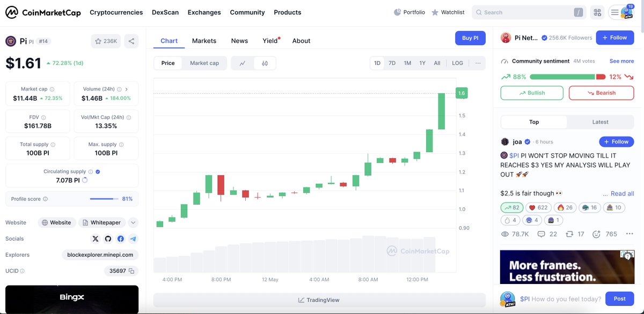
Task: Click the Profile score progress bar
Action: click(x=104, y=199)
